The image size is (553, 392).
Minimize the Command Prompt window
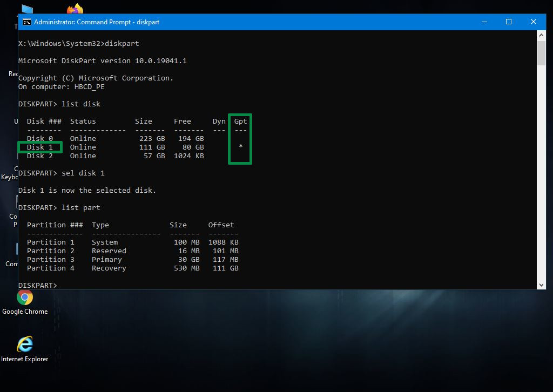(484, 22)
